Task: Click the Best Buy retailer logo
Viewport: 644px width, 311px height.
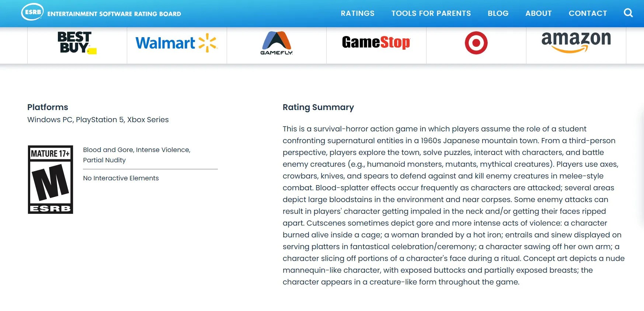Action: 77,43
